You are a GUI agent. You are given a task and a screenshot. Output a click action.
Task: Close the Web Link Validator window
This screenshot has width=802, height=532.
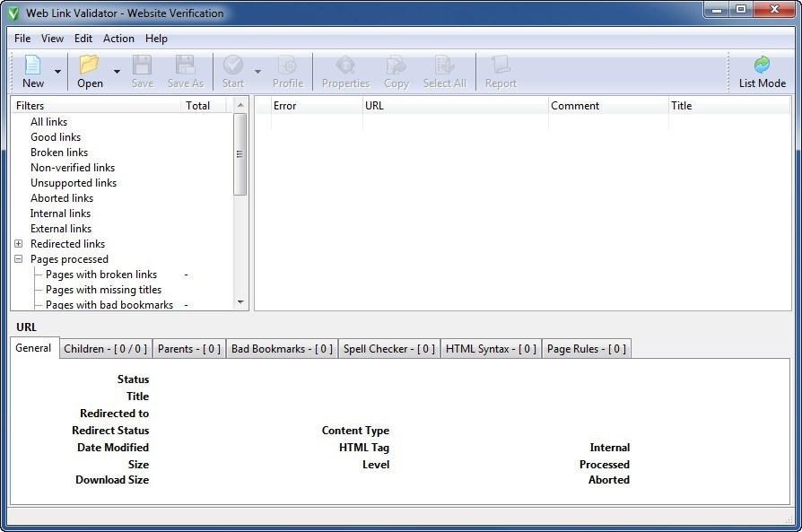[x=774, y=10]
